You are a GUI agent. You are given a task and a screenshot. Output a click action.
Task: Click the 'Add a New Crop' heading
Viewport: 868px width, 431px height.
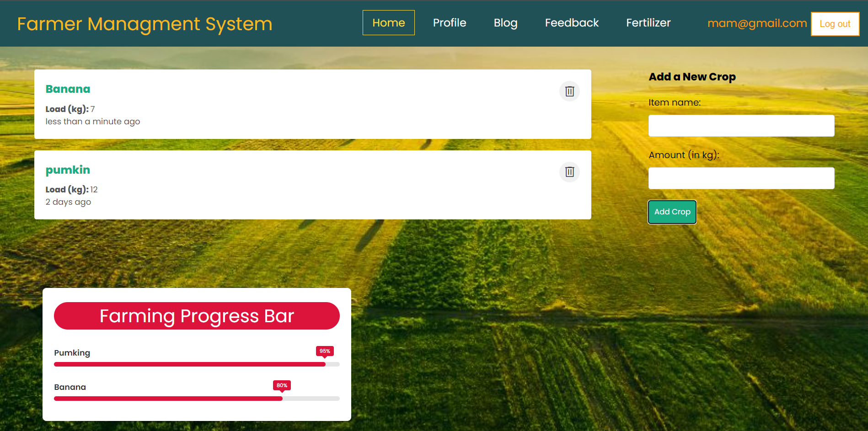(x=692, y=77)
